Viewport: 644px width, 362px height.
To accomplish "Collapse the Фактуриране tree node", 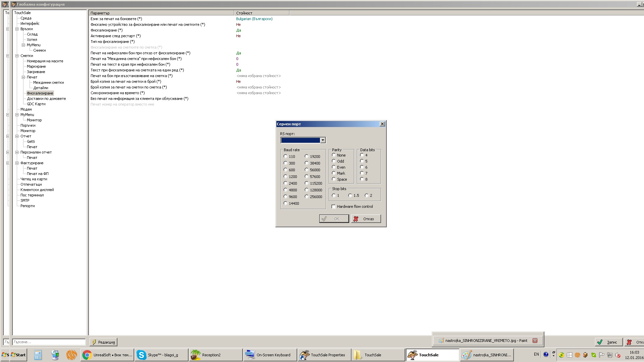I will [x=17, y=163].
